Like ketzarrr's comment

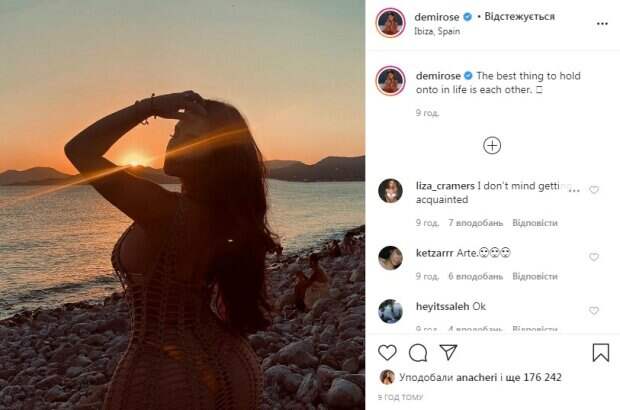594,257
